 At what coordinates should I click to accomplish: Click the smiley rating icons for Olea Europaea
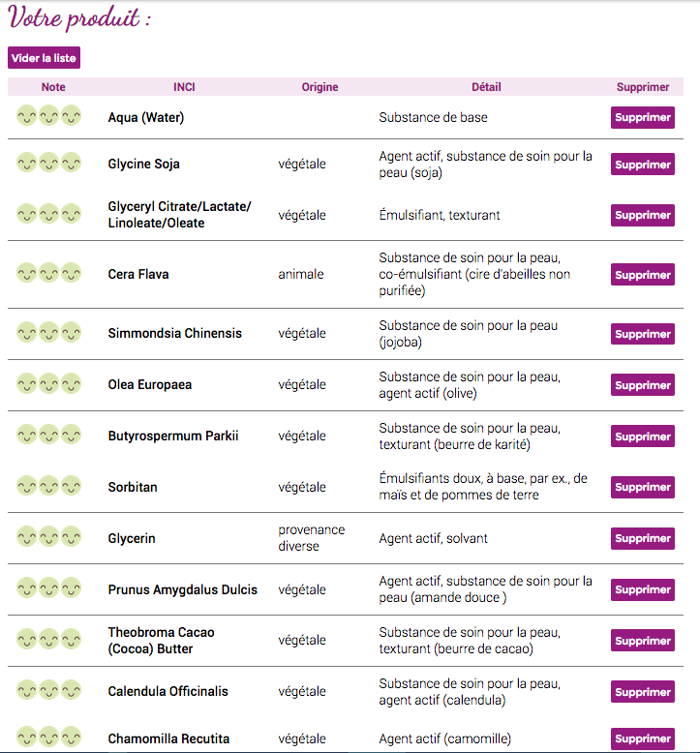tap(49, 383)
